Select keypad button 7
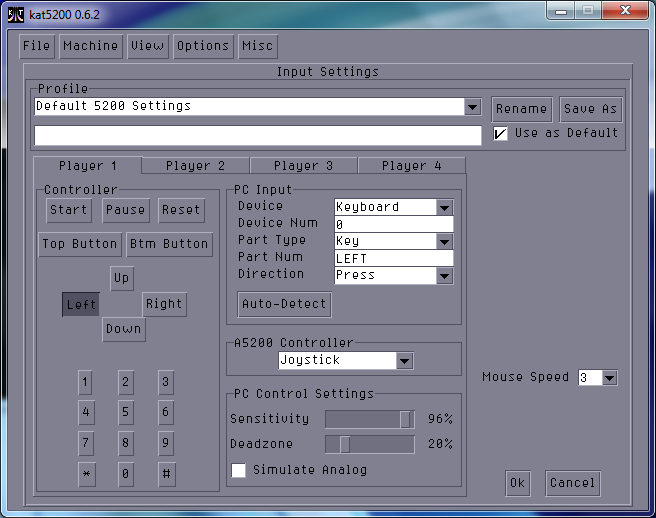656x518 pixels. point(86,443)
